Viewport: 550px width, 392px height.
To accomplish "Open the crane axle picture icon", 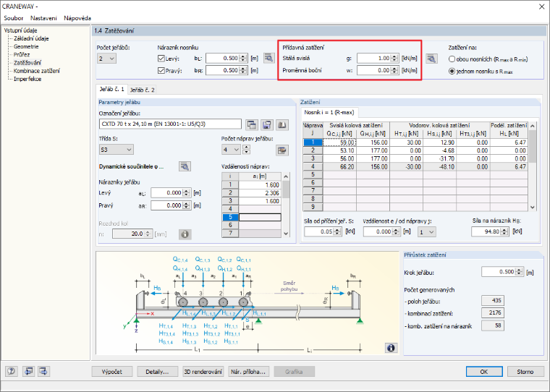I will pos(282,150).
